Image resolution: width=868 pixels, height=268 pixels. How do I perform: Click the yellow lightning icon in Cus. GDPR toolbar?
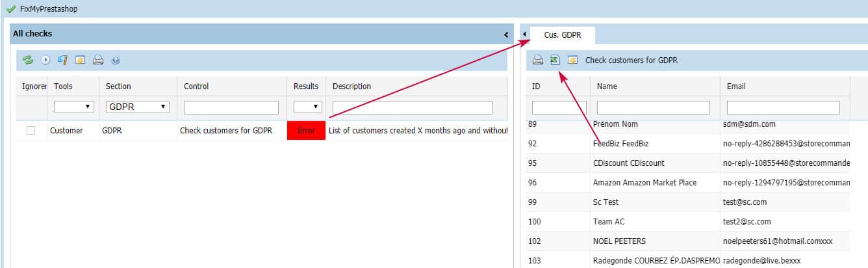click(x=572, y=60)
